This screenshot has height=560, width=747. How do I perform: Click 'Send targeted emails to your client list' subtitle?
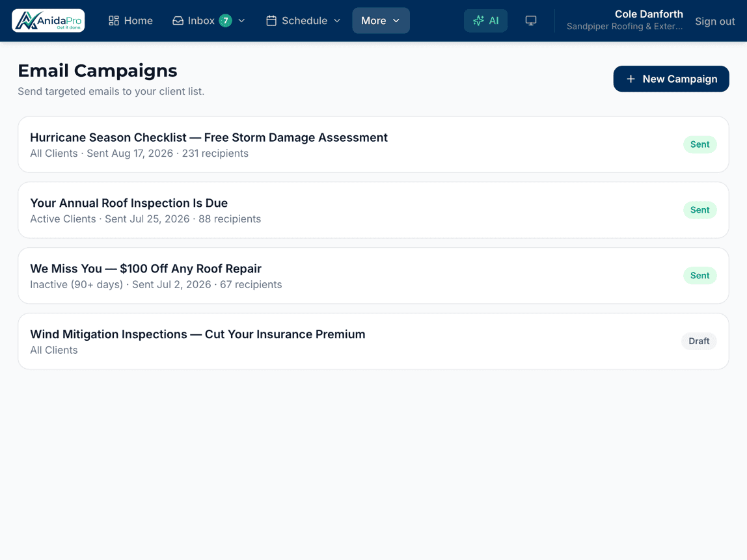111,92
